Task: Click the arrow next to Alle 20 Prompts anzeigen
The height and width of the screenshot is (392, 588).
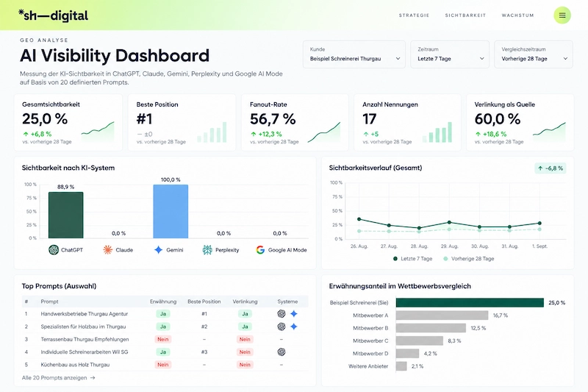Action: point(93,378)
